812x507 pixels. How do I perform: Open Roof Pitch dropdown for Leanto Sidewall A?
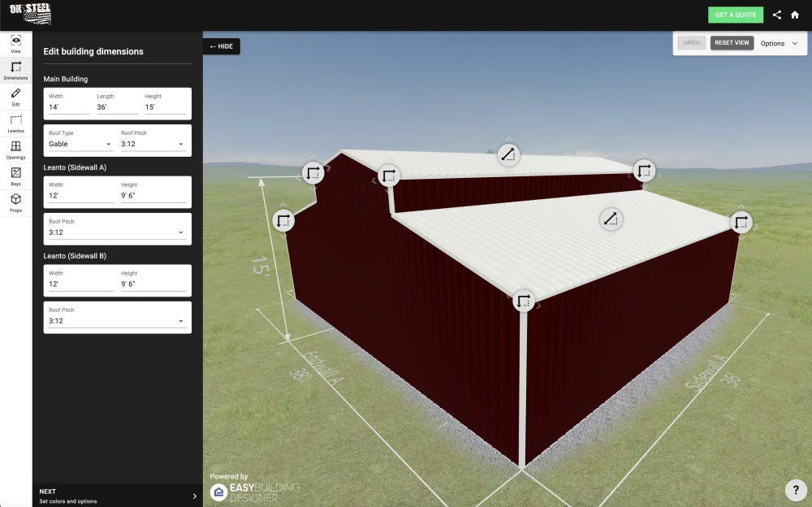[x=117, y=232]
